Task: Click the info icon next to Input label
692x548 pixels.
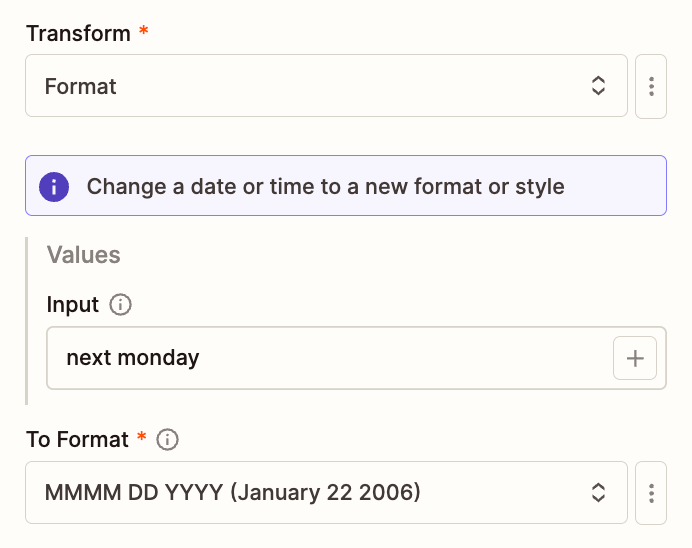Action: pos(121,305)
